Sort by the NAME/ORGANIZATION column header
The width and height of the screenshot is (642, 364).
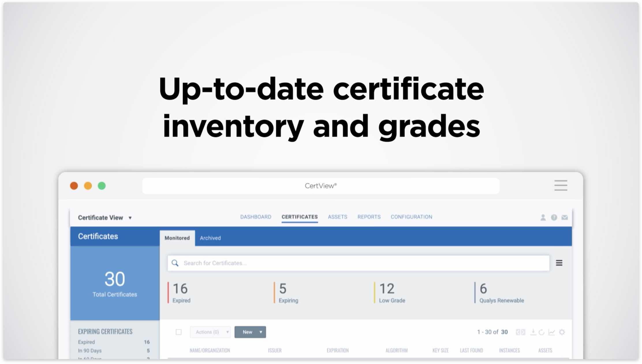pos(210,350)
